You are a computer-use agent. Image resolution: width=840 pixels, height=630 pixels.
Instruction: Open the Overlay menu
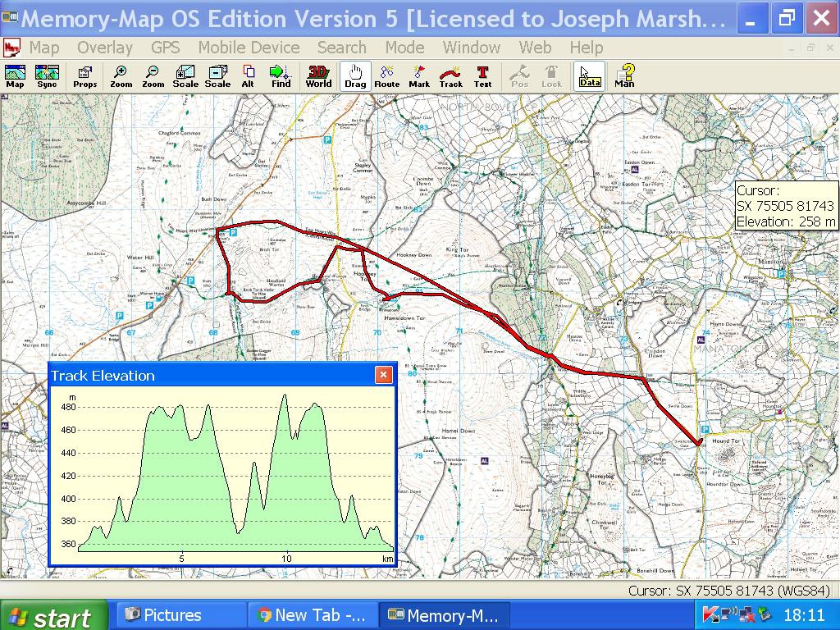click(x=105, y=48)
